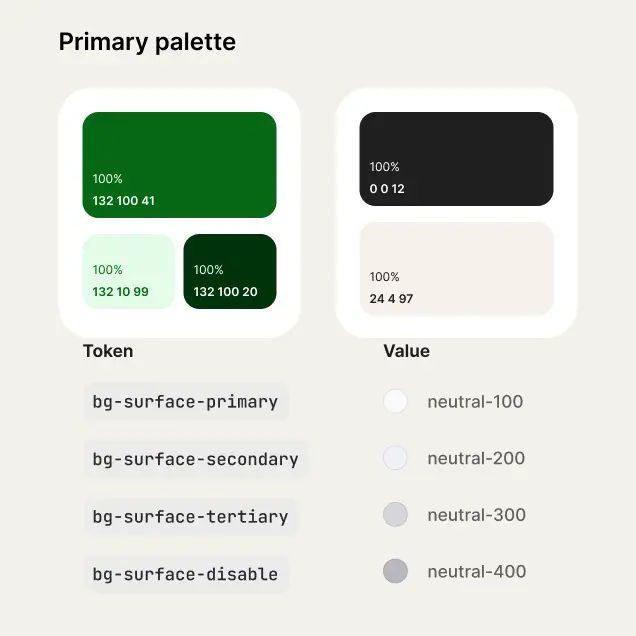Image resolution: width=636 pixels, height=636 pixels.
Task: Open the neutral-300 value label
Action: (477, 515)
